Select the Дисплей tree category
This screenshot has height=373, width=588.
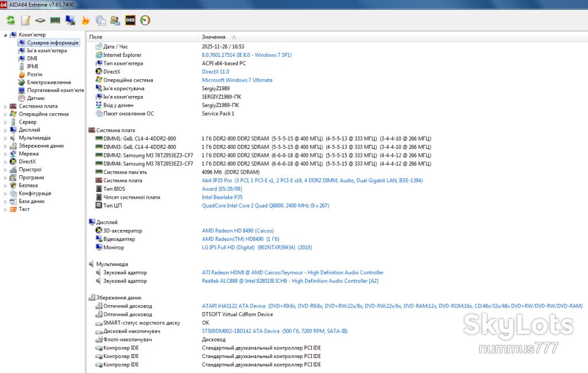29,130
